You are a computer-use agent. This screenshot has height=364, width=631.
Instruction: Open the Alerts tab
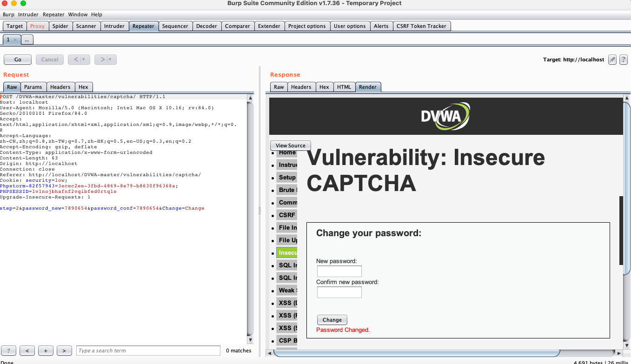[x=381, y=26]
